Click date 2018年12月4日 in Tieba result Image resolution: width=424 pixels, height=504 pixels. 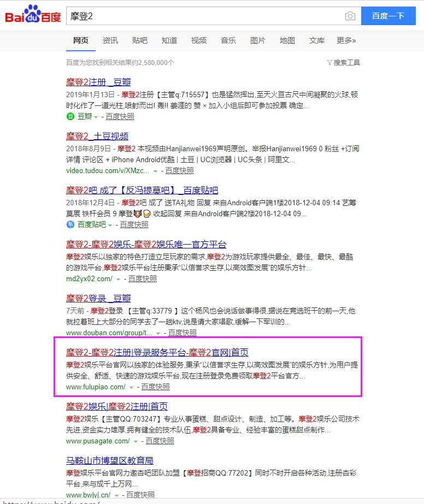point(90,203)
